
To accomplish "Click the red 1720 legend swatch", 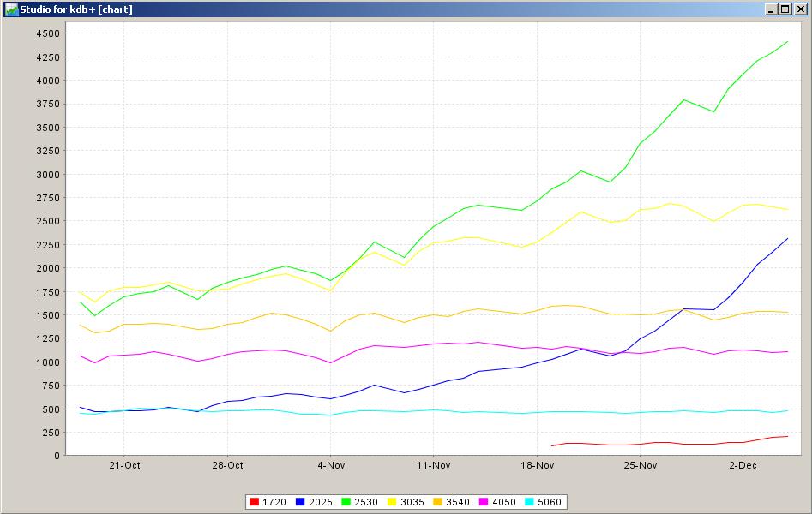I will [255, 501].
